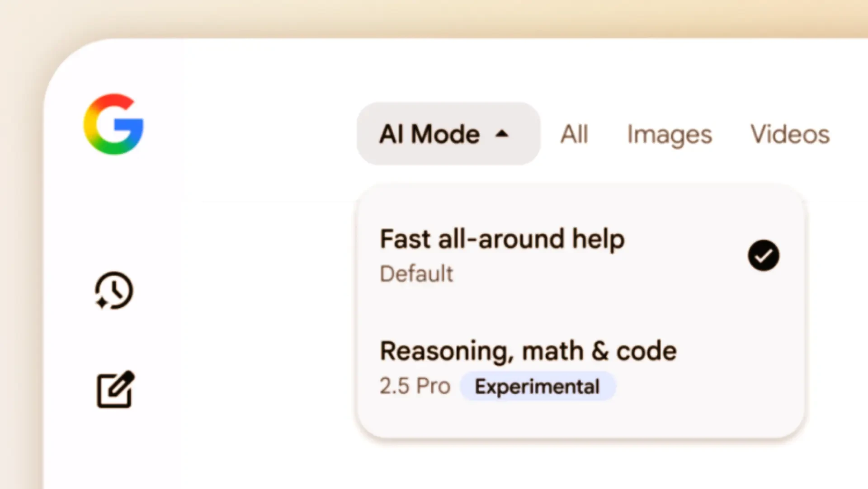
Task: Open the Videos tab
Action: (x=790, y=134)
